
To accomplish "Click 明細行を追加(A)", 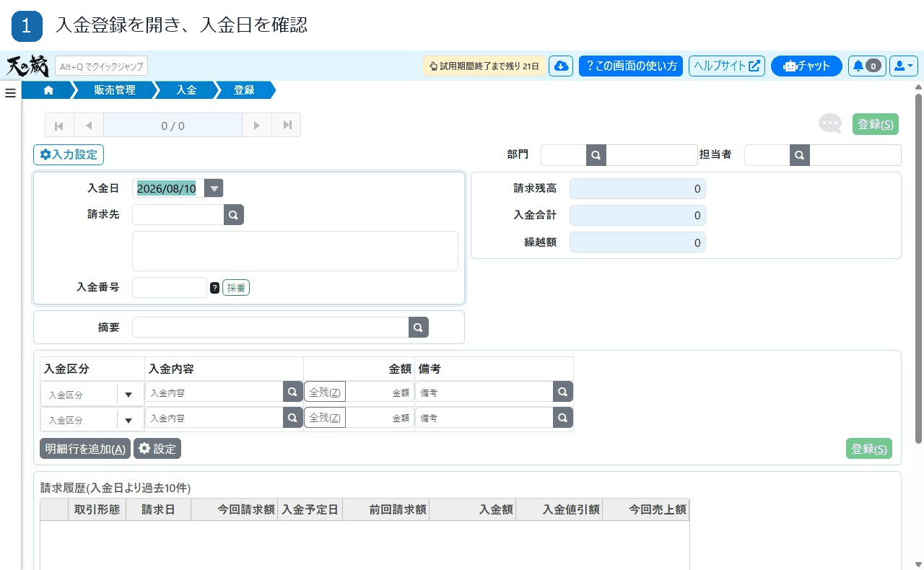I will [85, 449].
